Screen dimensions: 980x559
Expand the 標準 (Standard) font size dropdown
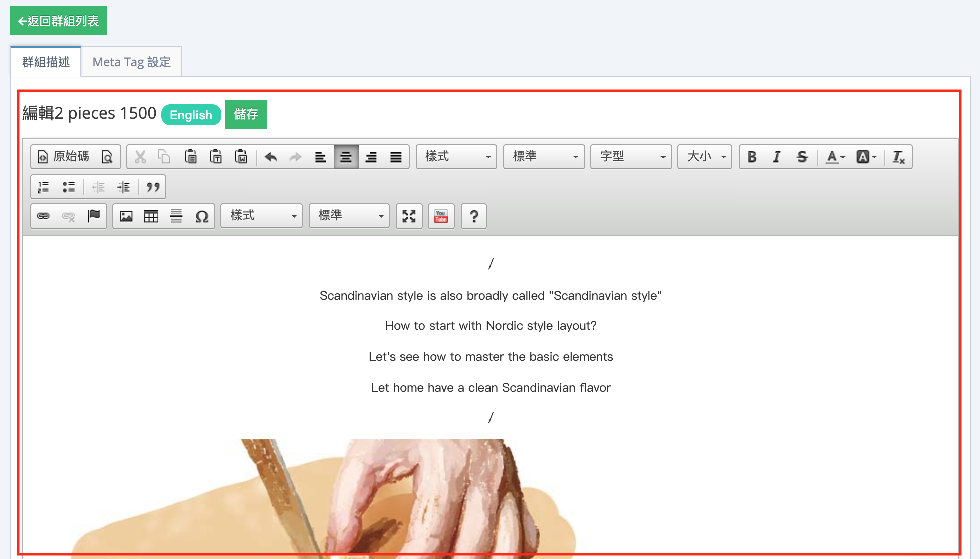(x=542, y=157)
